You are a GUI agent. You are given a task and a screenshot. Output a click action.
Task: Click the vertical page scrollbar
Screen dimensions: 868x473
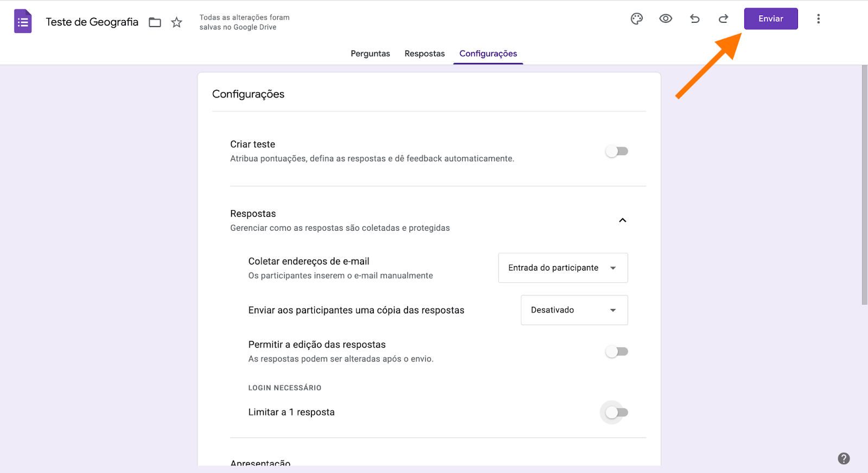click(x=864, y=185)
